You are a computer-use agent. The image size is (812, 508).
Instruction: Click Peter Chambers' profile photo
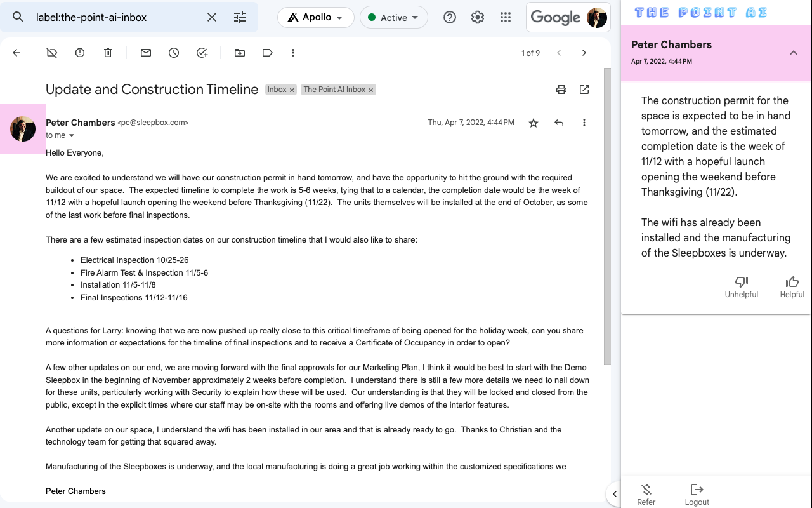click(x=23, y=129)
